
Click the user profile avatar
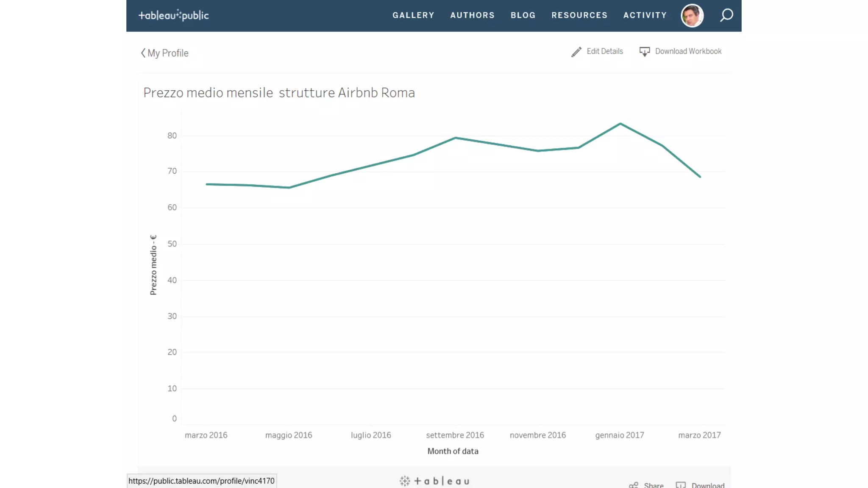tap(692, 16)
